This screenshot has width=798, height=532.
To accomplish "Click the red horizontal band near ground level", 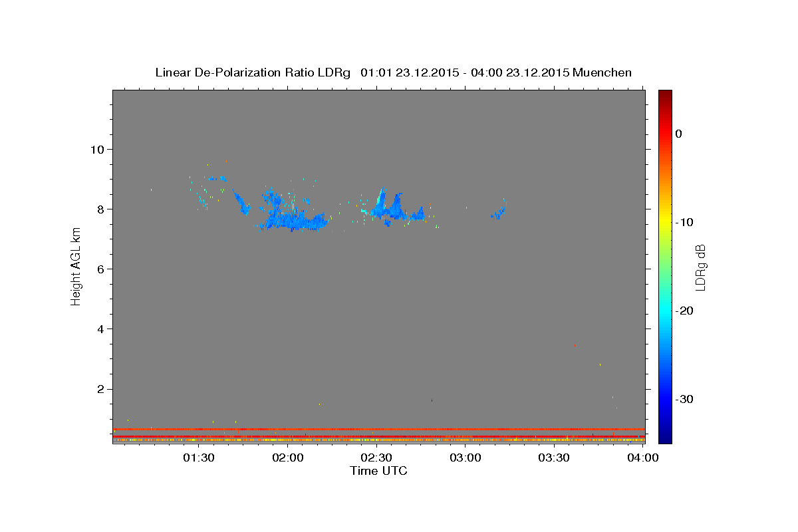I will click(379, 429).
